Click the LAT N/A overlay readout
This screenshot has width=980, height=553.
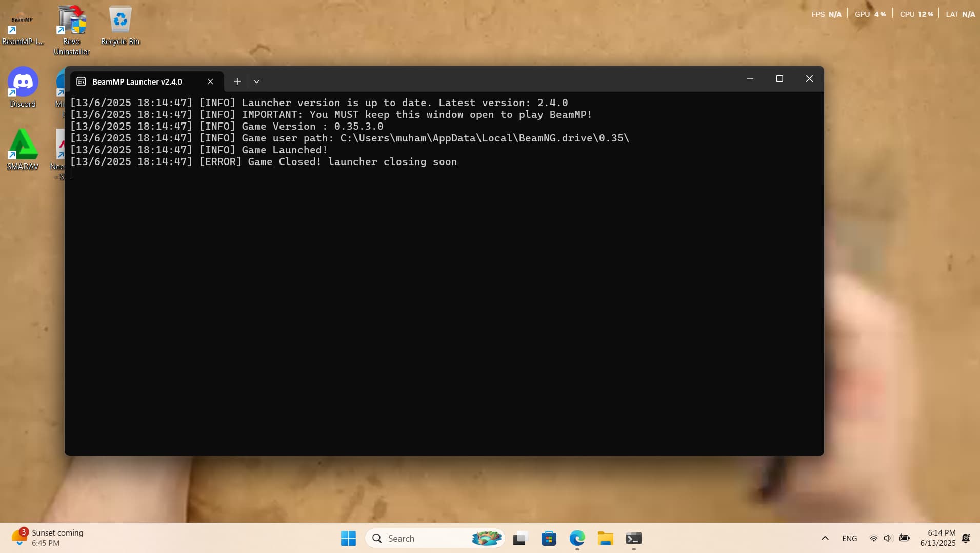pos(961,14)
